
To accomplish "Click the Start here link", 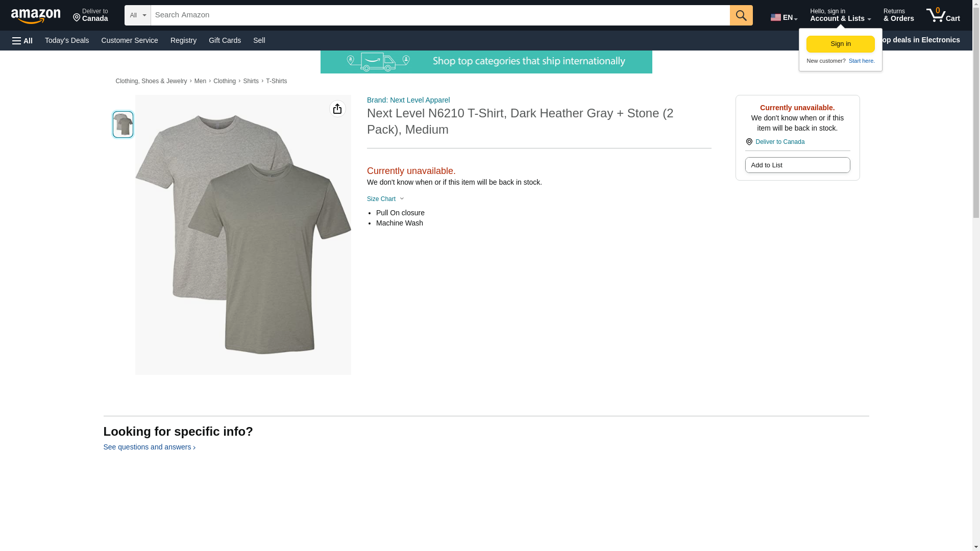I will click(861, 61).
